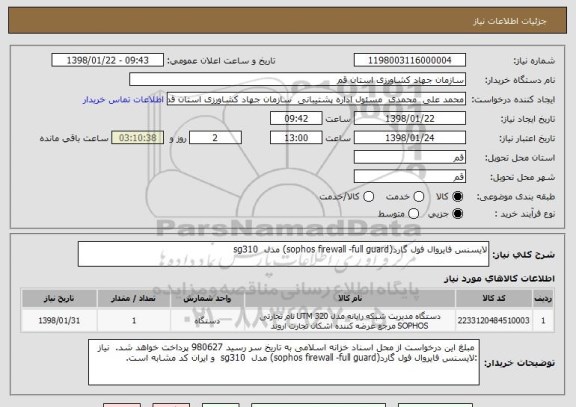The height and width of the screenshot is (407, 576).
Task: Select the کالا radio button
Action: click(457, 197)
